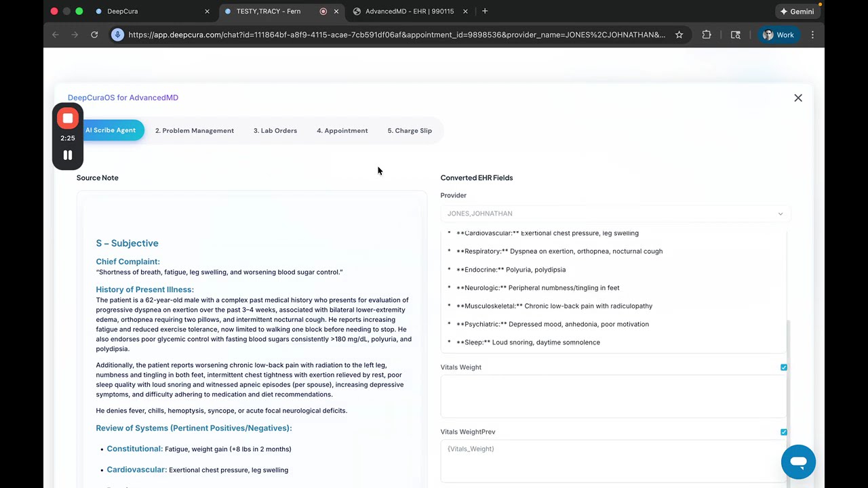Click the Review of Systems heading

click(194, 428)
